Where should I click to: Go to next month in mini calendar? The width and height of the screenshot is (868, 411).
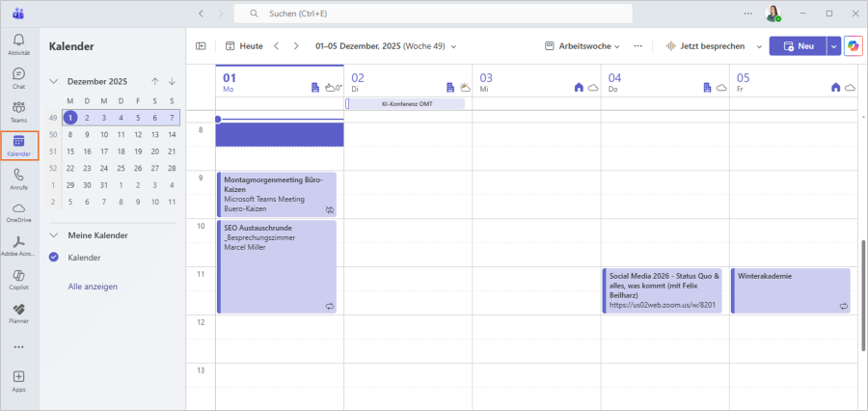click(173, 81)
